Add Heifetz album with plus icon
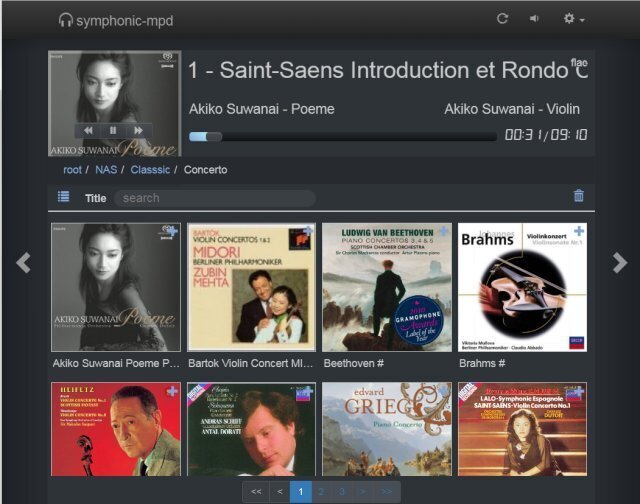This screenshot has width=640, height=504. (172, 391)
